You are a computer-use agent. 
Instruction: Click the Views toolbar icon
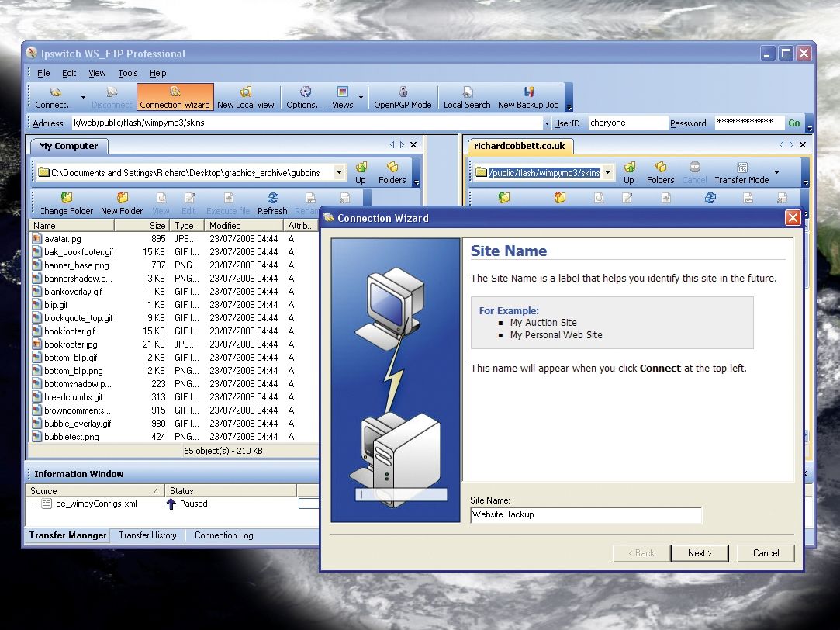coord(342,97)
